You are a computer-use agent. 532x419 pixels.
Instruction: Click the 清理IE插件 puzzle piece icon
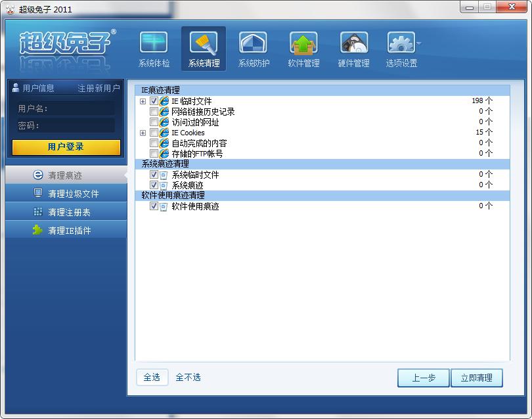(x=37, y=230)
